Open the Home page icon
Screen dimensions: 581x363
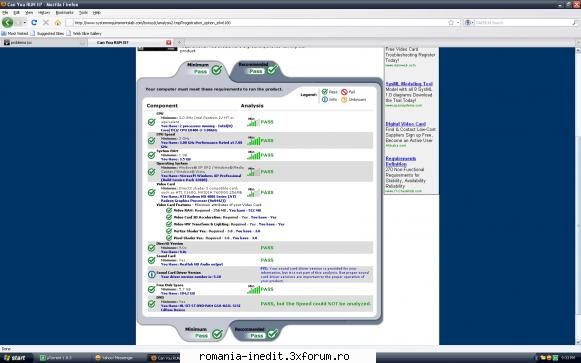tap(58, 23)
